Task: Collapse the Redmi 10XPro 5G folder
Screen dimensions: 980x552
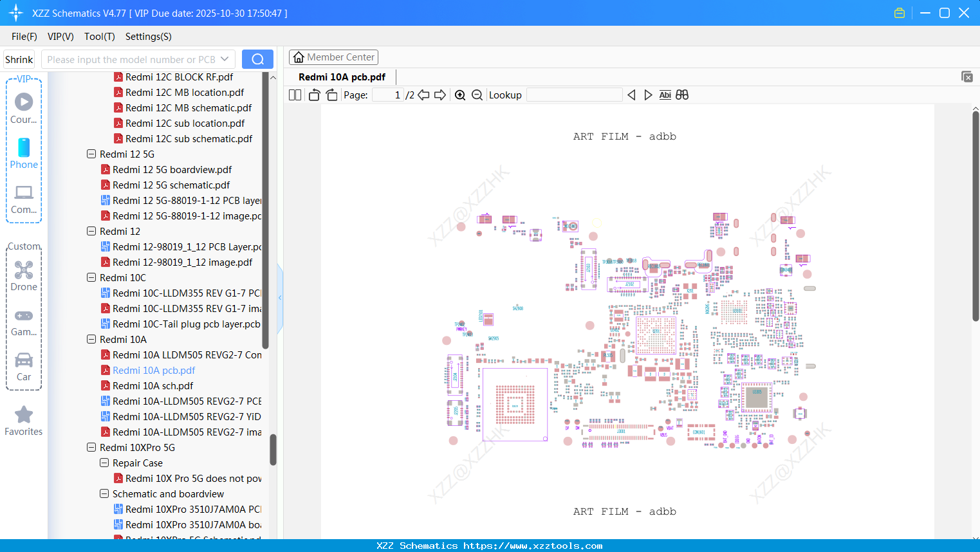Action: click(x=91, y=448)
